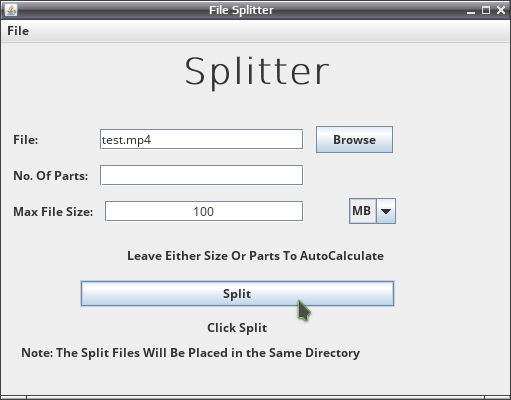Click the 'Note: The Split Files' text
511x400 pixels.
190,353
